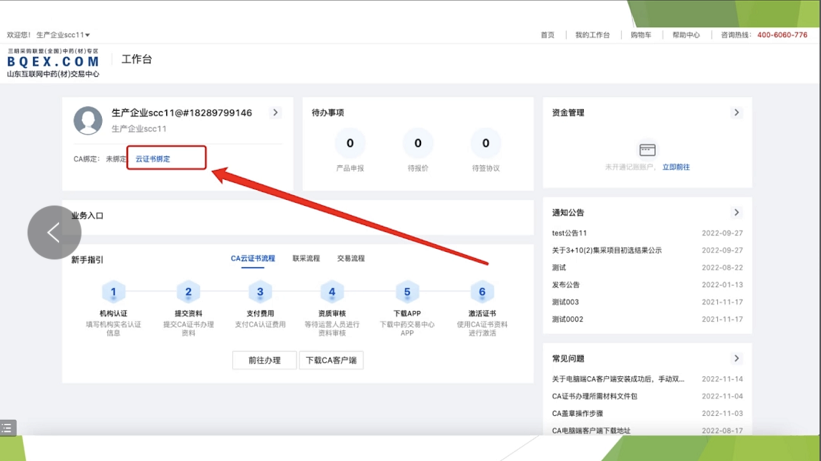Expand the 常见问题 section arrow
Image resolution: width=821 pixels, height=461 pixels.
(737, 358)
